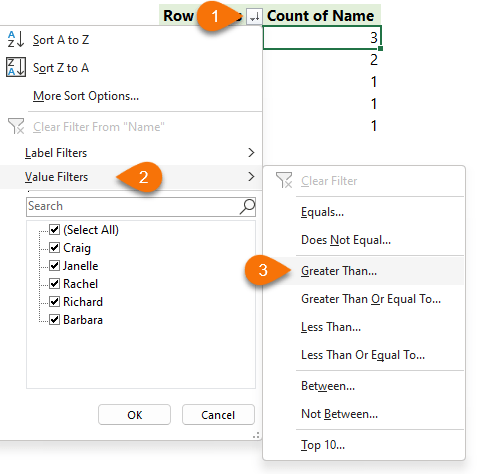Expand the Label Filters submenu arrow
The height and width of the screenshot is (474, 477).
pos(251,153)
